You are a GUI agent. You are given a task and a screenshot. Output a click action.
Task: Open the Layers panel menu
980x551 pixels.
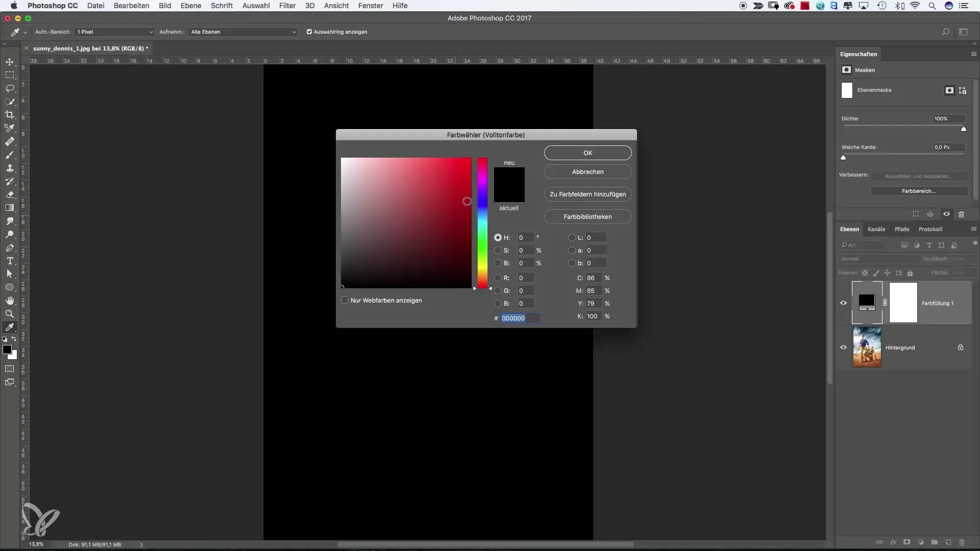pyautogui.click(x=973, y=229)
